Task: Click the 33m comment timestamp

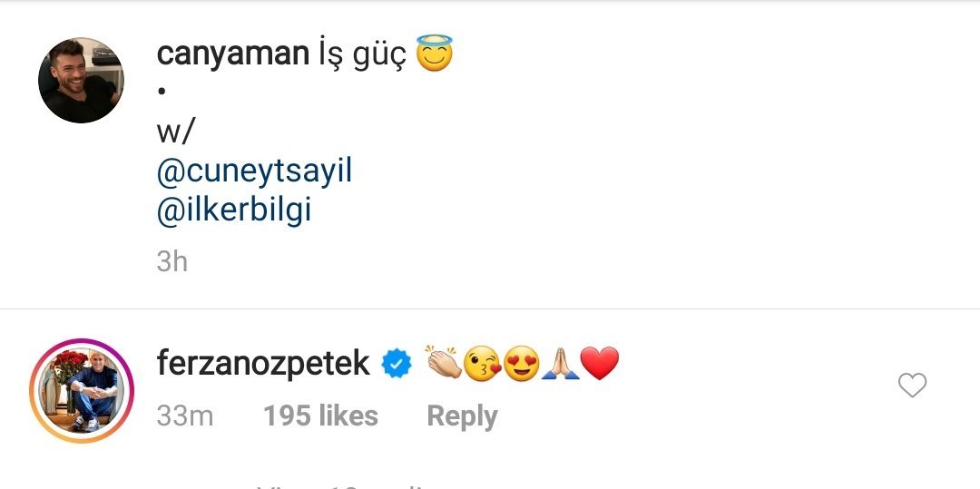Action: 185,416
